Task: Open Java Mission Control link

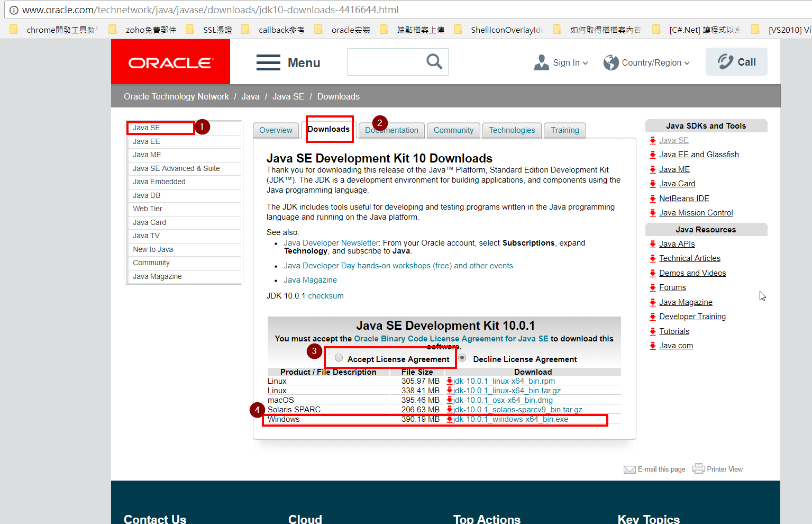Action: coord(696,213)
